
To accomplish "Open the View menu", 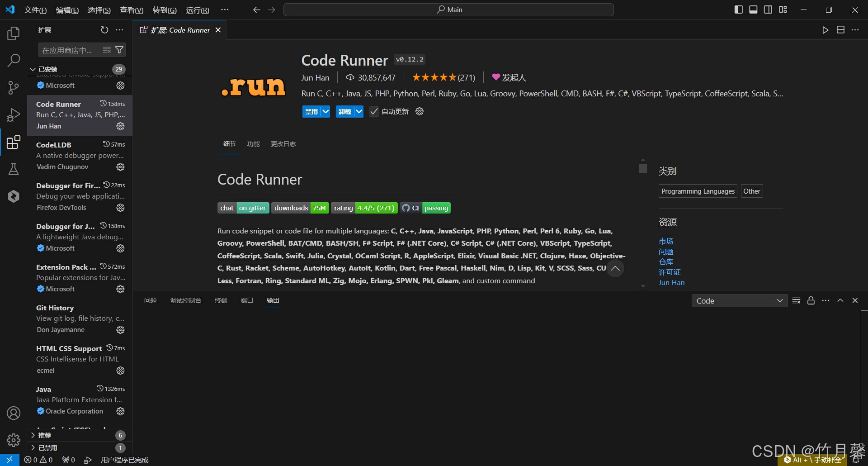I will pos(132,10).
